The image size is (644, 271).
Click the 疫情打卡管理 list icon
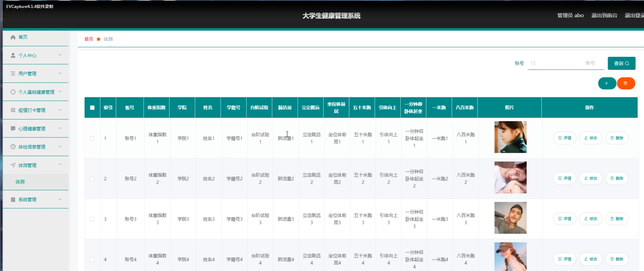[x=13, y=110]
